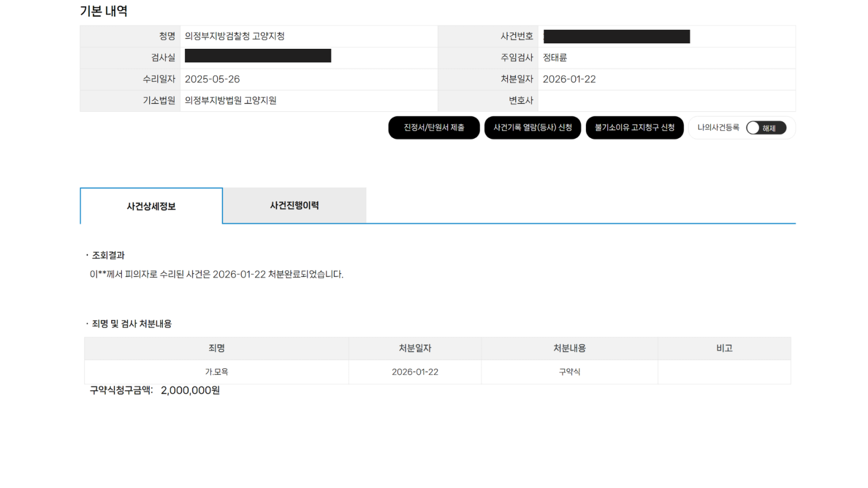868x488 pixels.
Task: Select the 구약식 disposition cell
Action: click(569, 372)
